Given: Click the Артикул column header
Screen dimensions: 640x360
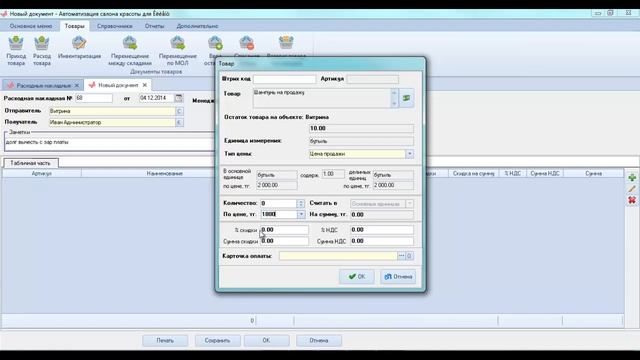Looking at the screenshot, I should (x=42, y=173).
